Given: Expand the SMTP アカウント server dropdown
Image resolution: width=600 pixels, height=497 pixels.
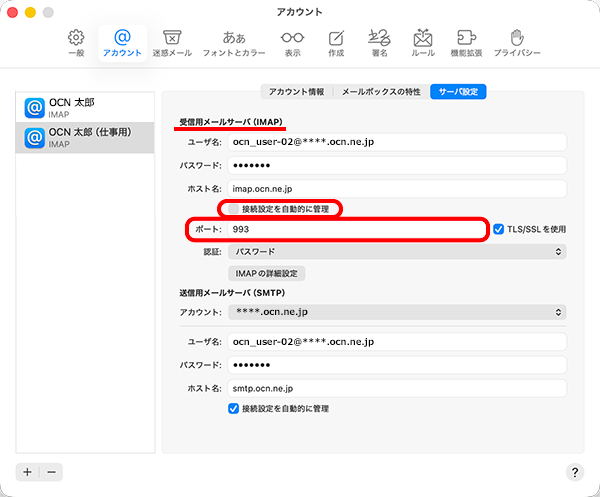Looking at the screenshot, I should (x=397, y=312).
